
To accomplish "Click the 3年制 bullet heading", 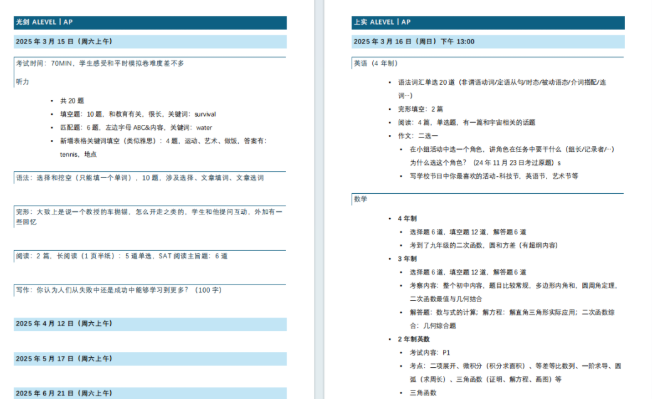I will 407,259.
